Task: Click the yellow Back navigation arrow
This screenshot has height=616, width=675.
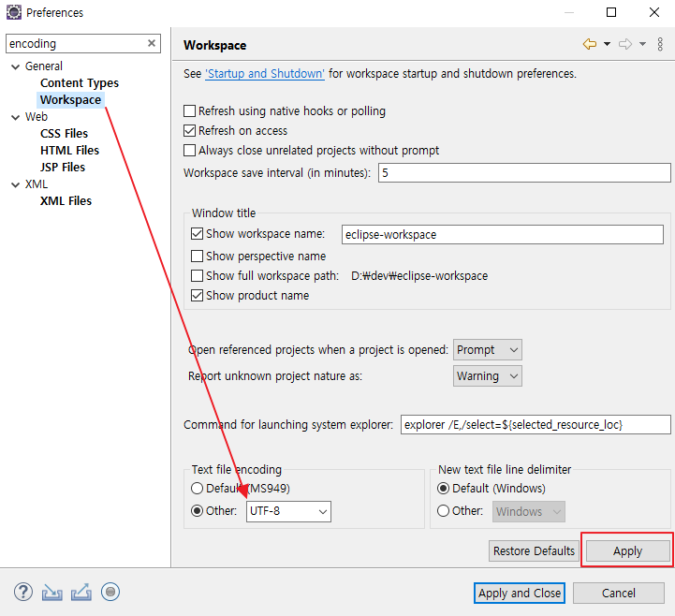Action: pyautogui.click(x=589, y=44)
